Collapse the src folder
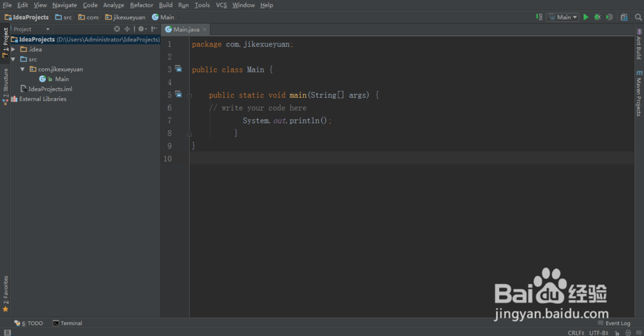Image resolution: width=644 pixels, height=336 pixels. pyautogui.click(x=13, y=59)
